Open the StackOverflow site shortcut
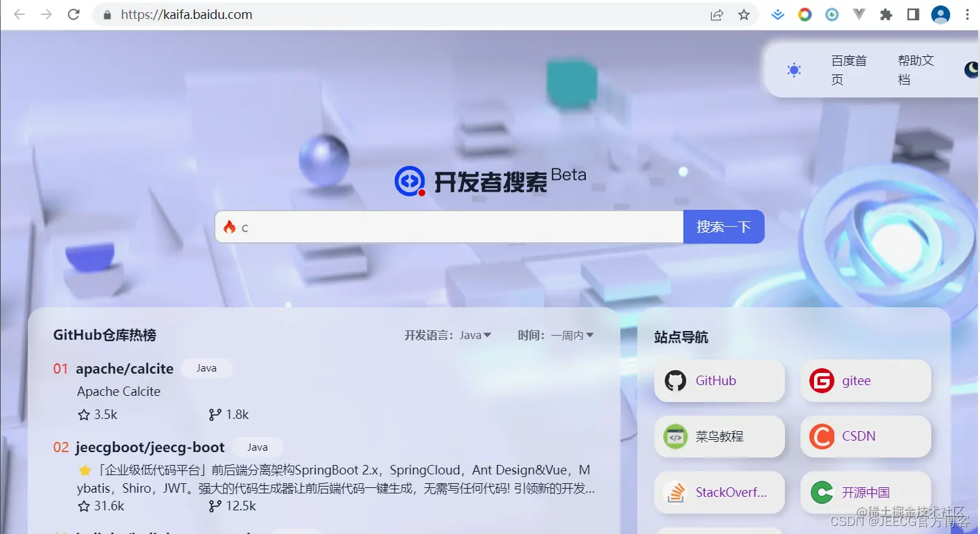The height and width of the screenshot is (534, 980). click(719, 493)
